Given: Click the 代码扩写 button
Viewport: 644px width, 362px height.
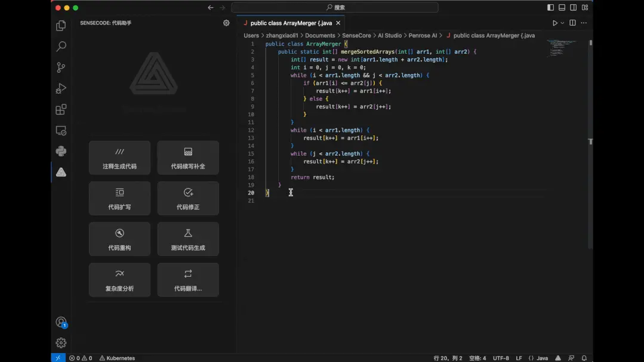Looking at the screenshot, I should [119, 198].
